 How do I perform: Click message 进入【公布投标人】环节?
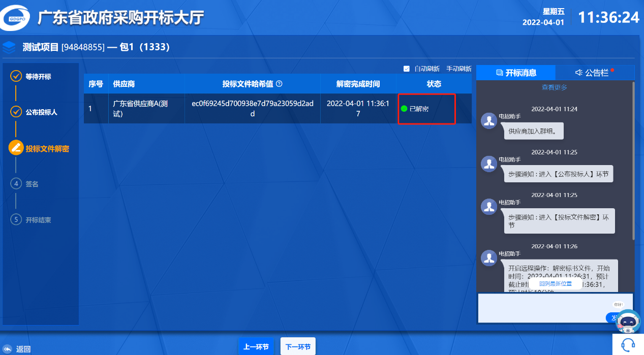coord(559,174)
